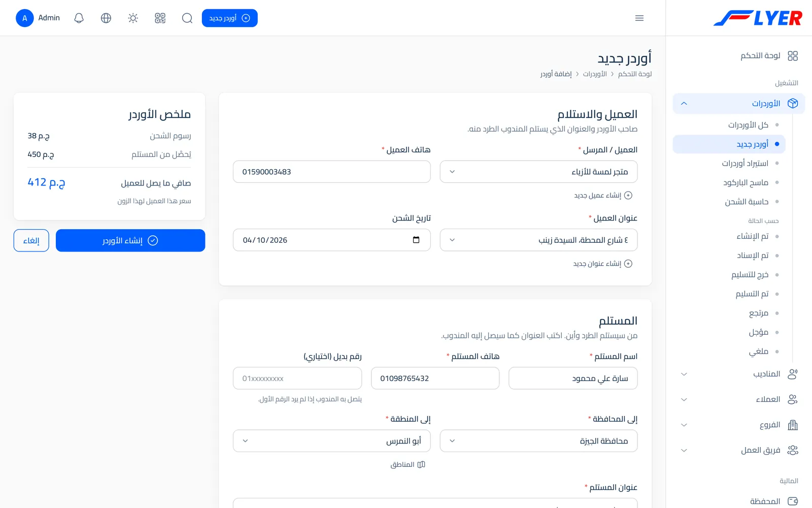Click the search magnifier icon
The width and height of the screenshot is (812, 508).
187,18
